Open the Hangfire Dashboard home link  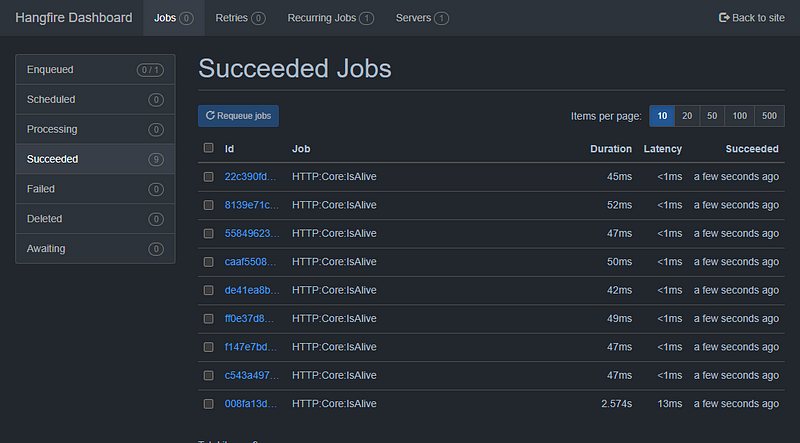point(73,18)
